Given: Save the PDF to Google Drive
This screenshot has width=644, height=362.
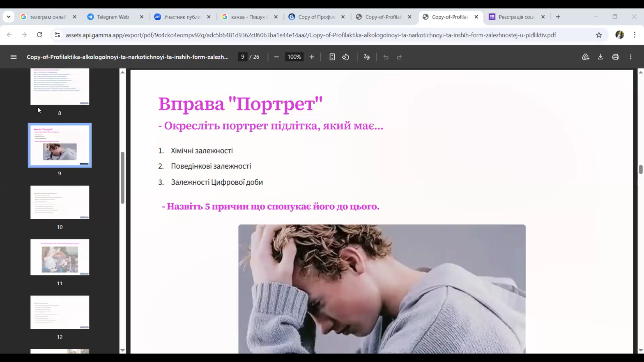Looking at the screenshot, I should pos(585,57).
